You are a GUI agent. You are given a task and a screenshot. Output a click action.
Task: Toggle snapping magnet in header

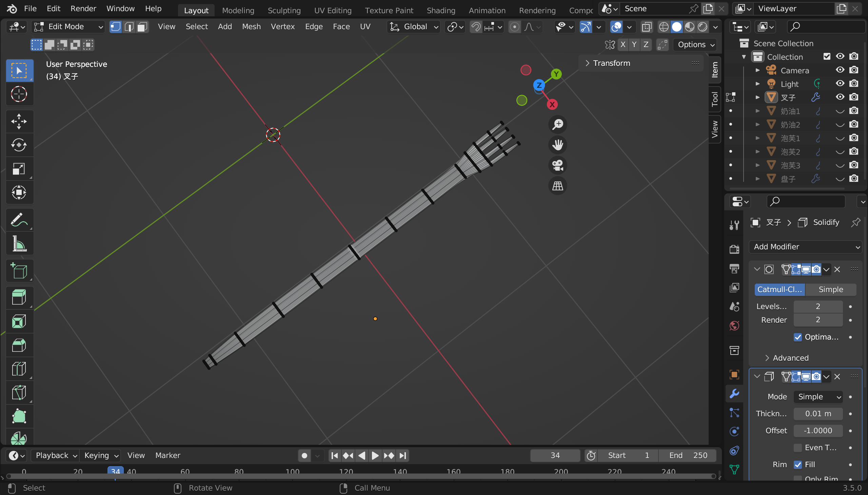click(x=476, y=26)
